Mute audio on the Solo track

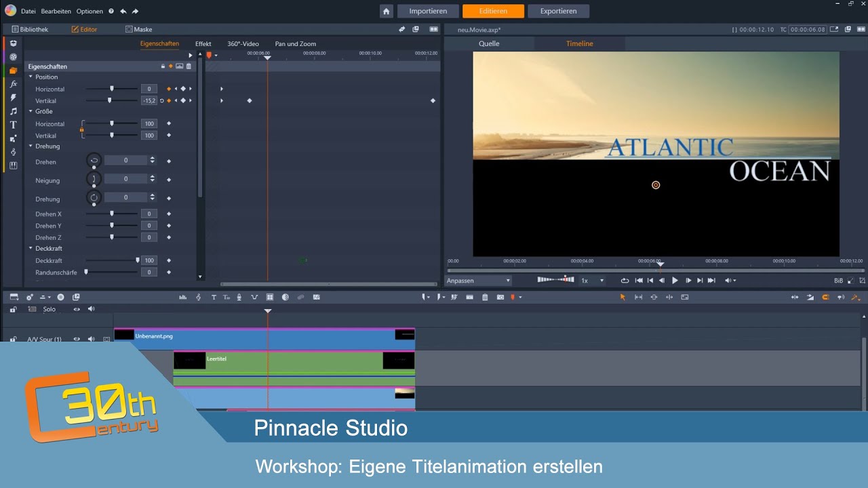tap(91, 309)
